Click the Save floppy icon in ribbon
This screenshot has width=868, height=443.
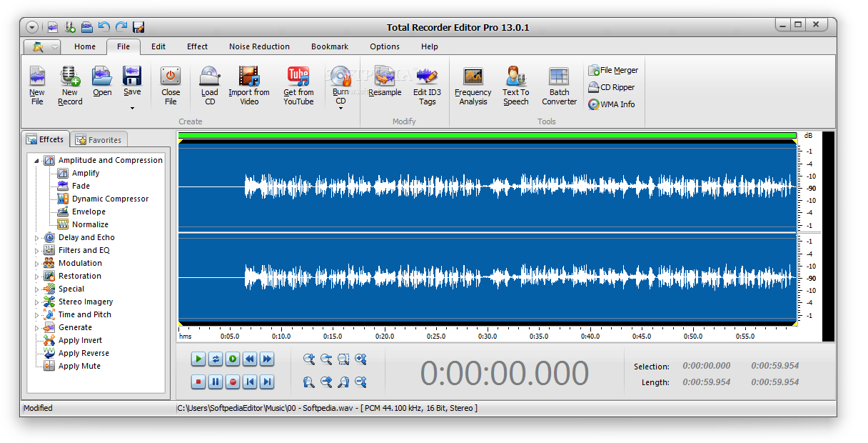point(132,76)
